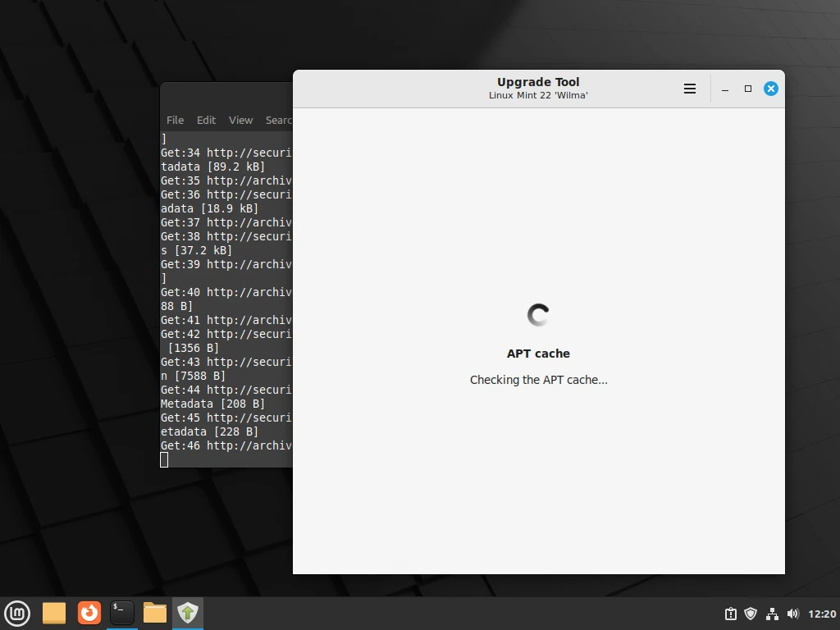Open the terminal Search menu
840x630 pixels.
click(279, 120)
